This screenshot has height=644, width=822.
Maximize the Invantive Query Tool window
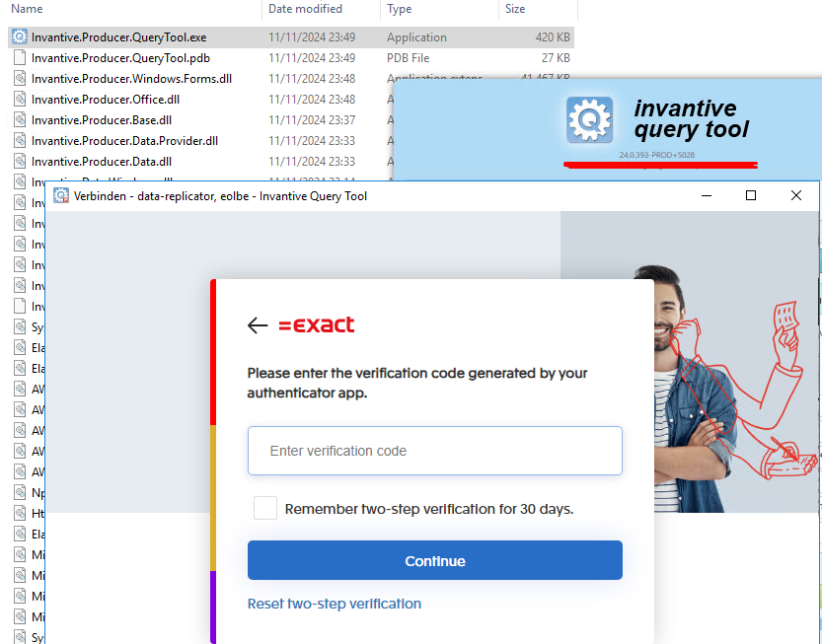(x=751, y=195)
